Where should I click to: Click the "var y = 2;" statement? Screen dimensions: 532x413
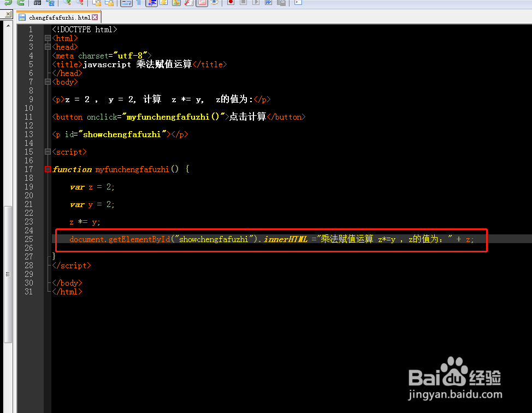92,204
